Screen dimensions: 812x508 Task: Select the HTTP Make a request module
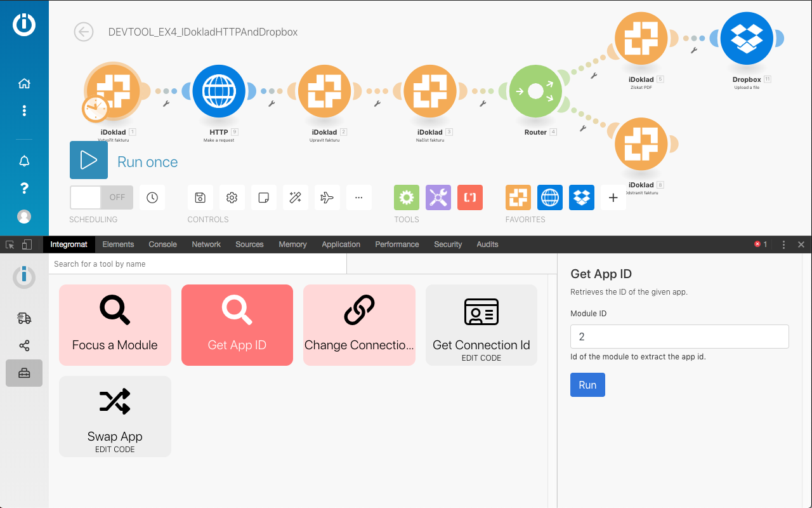[219, 91]
